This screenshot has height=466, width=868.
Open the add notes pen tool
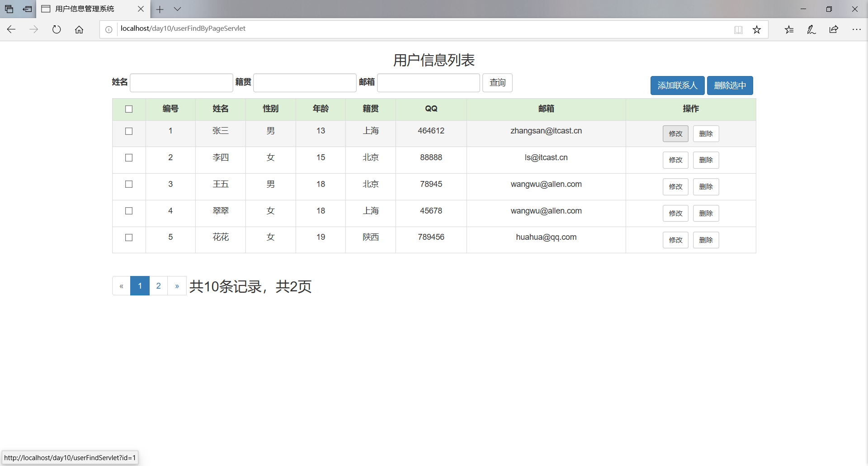[811, 29]
